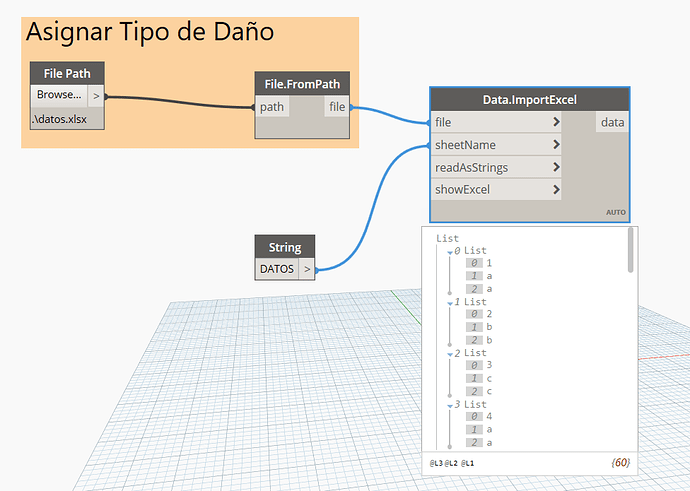Click the file output port of File.FromPath
The image size is (690, 491).
tap(337, 107)
